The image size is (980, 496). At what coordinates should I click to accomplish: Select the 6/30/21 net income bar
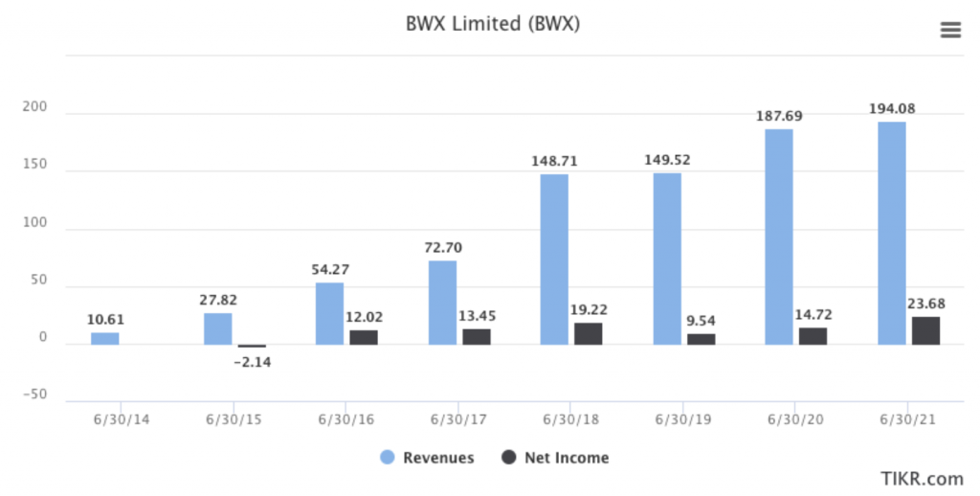click(925, 331)
